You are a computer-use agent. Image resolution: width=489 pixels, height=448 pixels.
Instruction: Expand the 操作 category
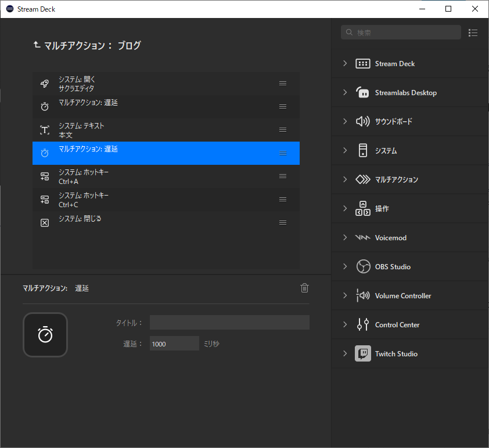[x=345, y=208]
